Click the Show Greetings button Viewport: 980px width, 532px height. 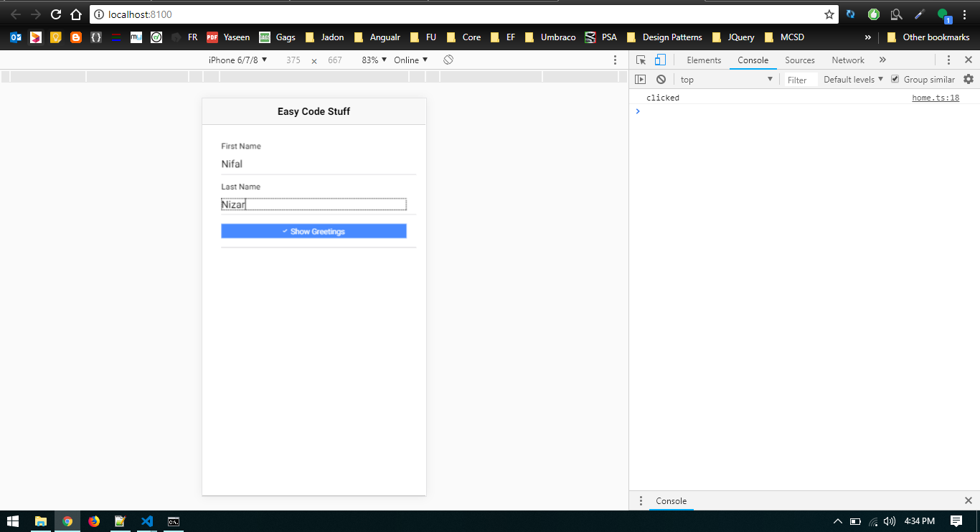tap(314, 230)
